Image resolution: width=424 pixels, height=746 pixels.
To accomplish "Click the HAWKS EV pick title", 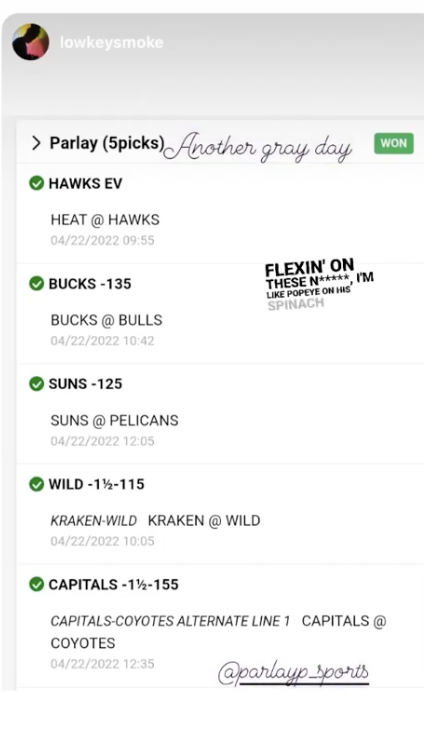I will [86, 183].
